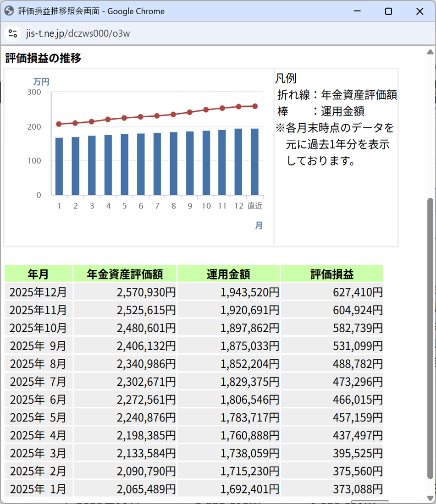The height and width of the screenshot is (504, 436).
Task: Close the 評価損益推移照会画面 window
Action: pyautogui.click(x=419, y=11)
